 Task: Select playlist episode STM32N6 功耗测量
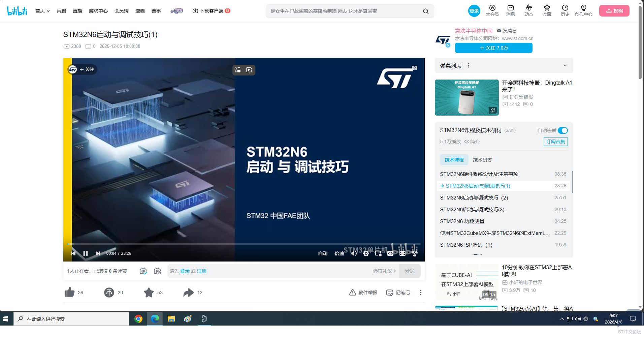pyautogui.click(x=462, y=221)
